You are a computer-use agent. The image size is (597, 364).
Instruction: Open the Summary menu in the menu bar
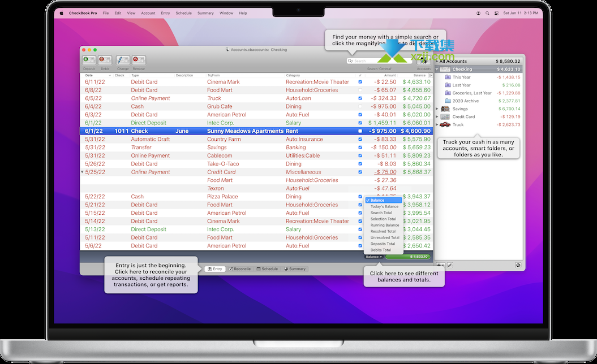click(205, 13)
